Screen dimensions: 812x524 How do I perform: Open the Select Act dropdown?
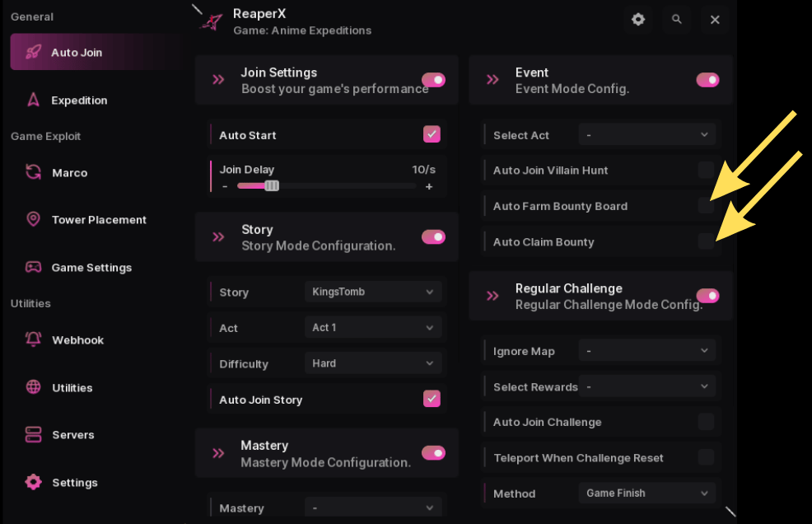point(647,135)
